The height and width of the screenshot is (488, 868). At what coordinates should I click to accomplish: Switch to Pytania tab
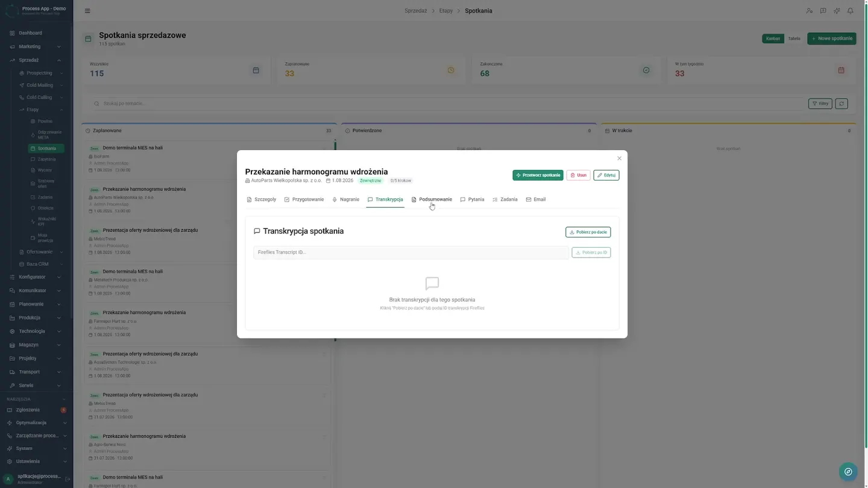tap(472, 199)
